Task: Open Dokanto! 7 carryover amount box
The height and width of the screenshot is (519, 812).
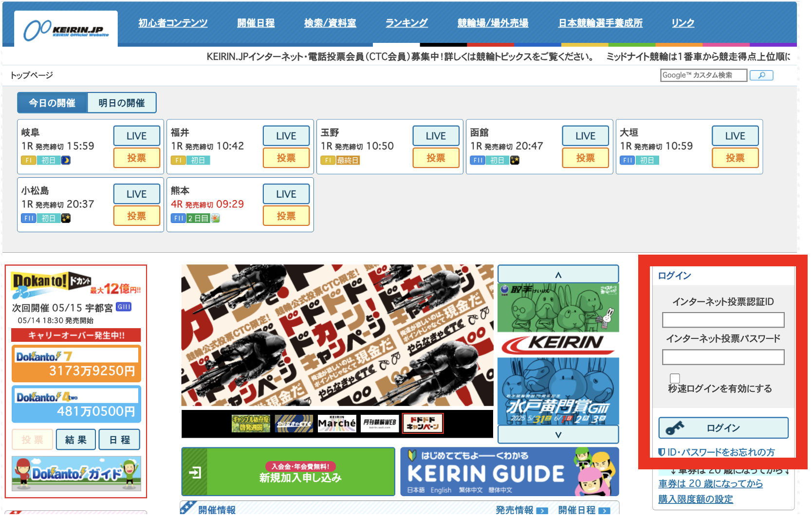Action: coord(76,364)
